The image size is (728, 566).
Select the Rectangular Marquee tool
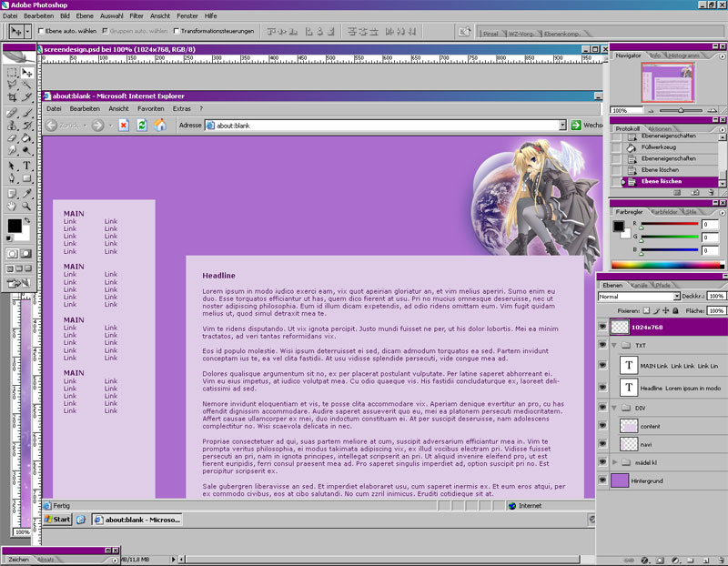[12, 73]
